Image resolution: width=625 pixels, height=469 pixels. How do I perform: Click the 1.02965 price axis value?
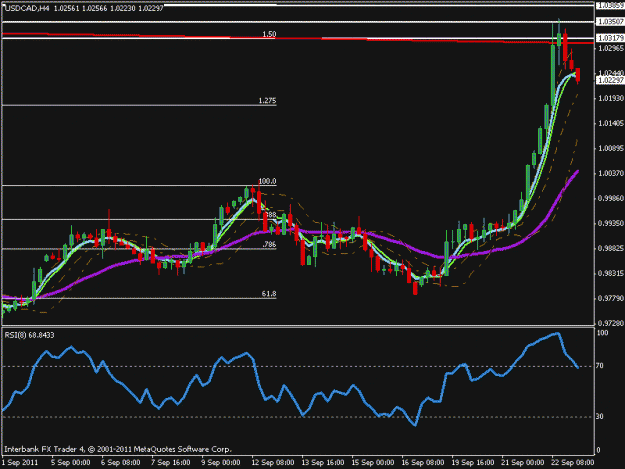coord(611,48)
